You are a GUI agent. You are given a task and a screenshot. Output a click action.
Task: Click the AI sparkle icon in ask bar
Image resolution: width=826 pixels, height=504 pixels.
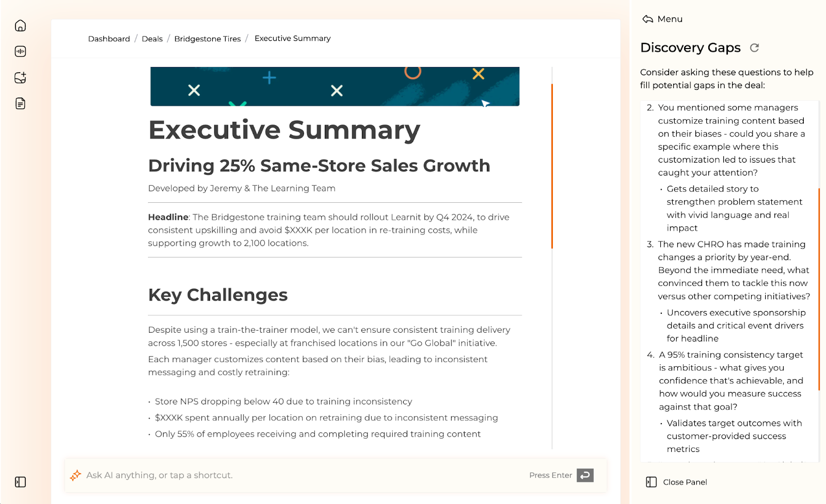(x=76, y=475)
